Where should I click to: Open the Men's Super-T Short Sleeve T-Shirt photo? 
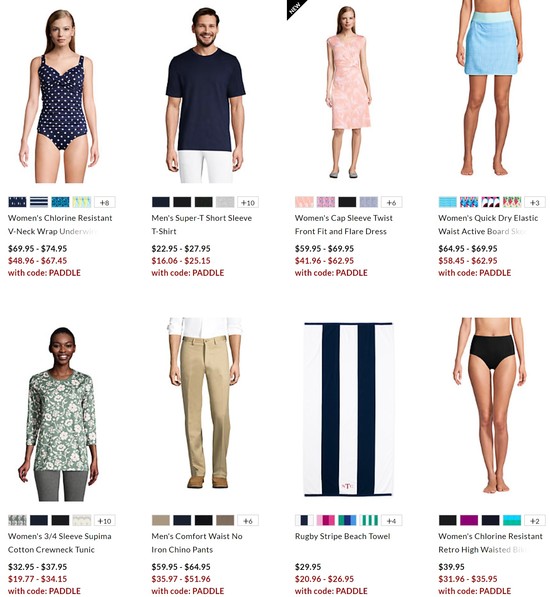tap(206, 95)
